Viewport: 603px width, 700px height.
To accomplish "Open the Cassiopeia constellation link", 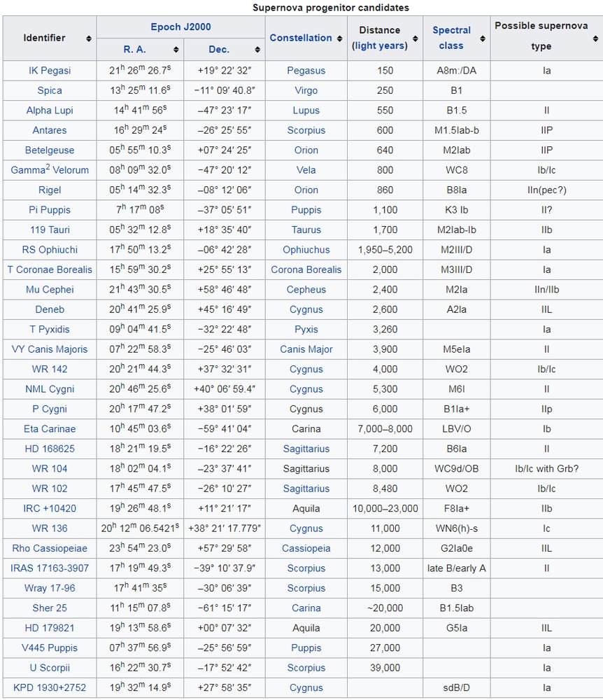I will pos(306,548).
